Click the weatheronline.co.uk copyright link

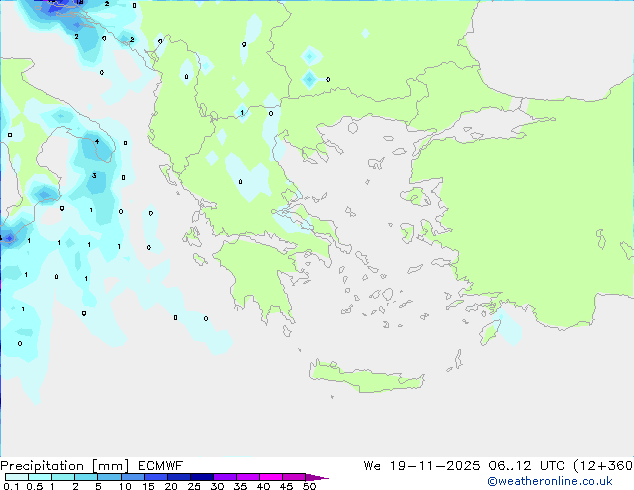click(550, 481)
